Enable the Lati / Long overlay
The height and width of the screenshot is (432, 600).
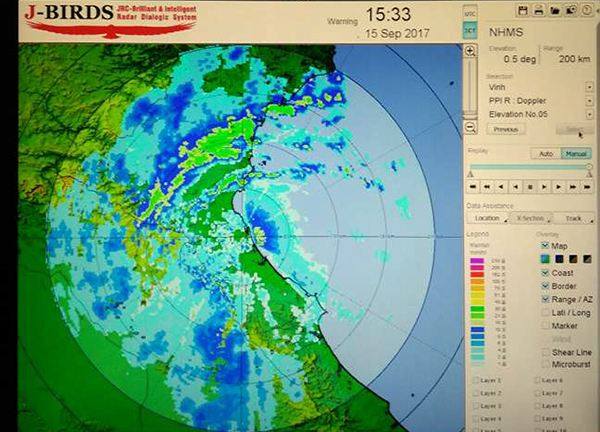(545, 312)
